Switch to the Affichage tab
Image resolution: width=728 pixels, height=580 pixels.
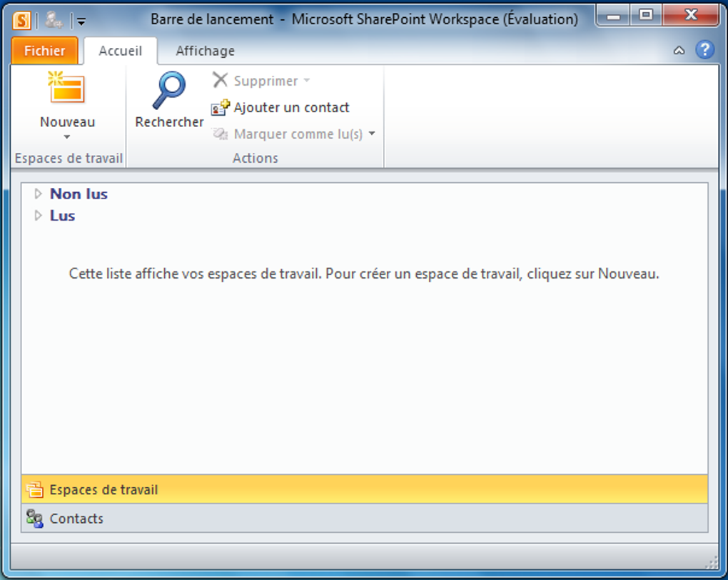(205, 50)
